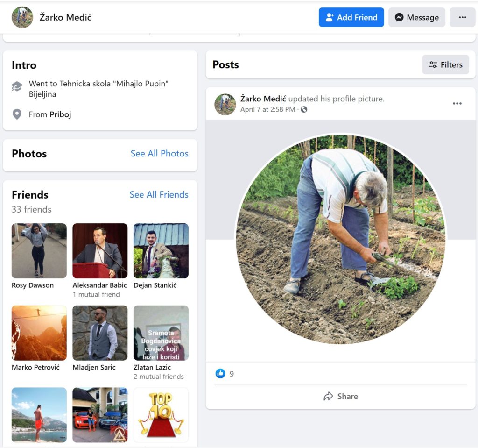Open the post's three-dot options menu
Image resolution: width=478 pixels, height=448 pixels.
click(457, 104)
